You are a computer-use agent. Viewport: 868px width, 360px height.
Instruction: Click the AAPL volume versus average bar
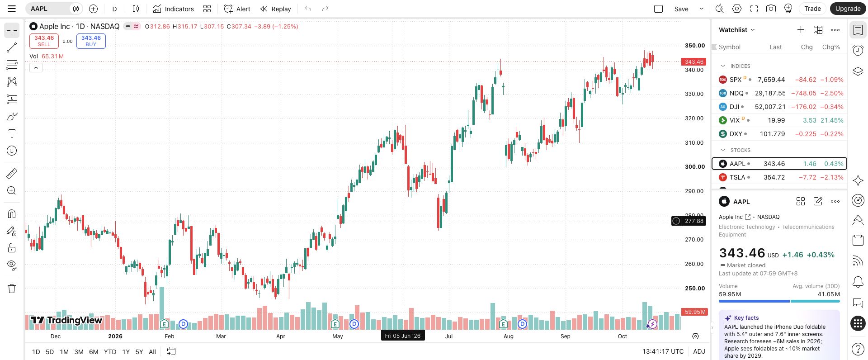779,301
